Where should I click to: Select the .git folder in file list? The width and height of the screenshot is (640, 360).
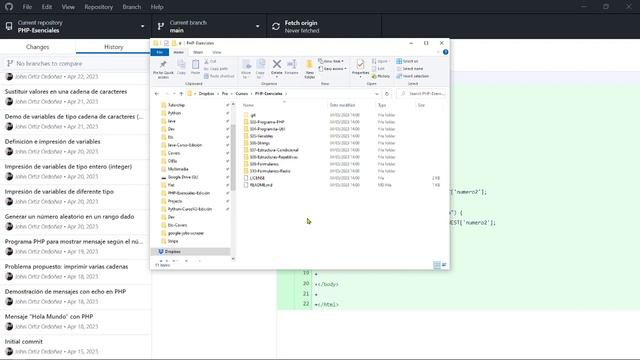click(253, 115)
